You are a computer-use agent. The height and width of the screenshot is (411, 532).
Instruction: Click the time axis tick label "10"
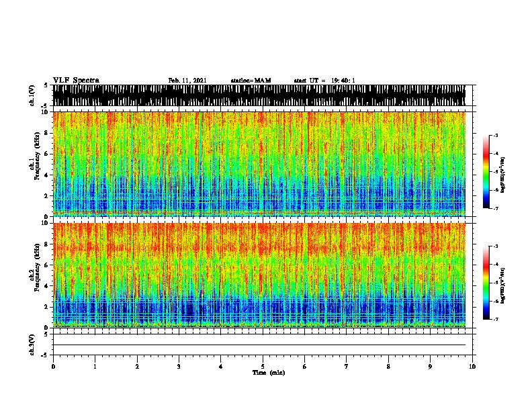tap(472, 367)
